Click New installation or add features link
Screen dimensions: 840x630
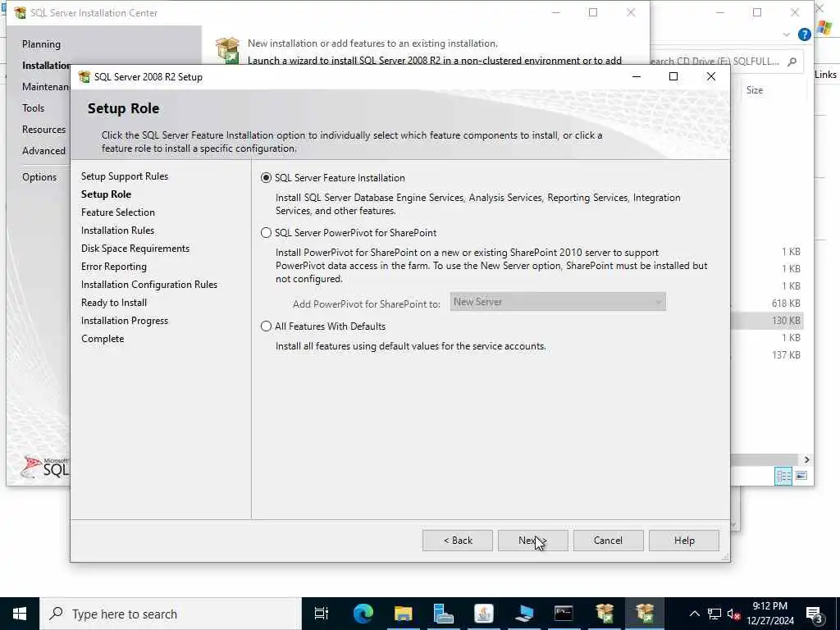point(372,43)
